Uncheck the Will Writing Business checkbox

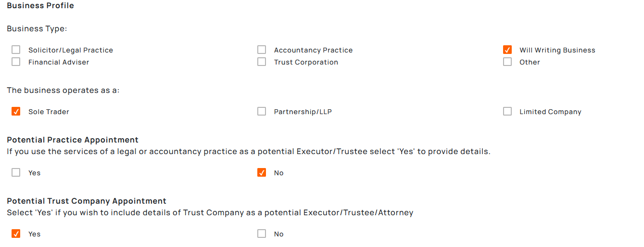507,50
